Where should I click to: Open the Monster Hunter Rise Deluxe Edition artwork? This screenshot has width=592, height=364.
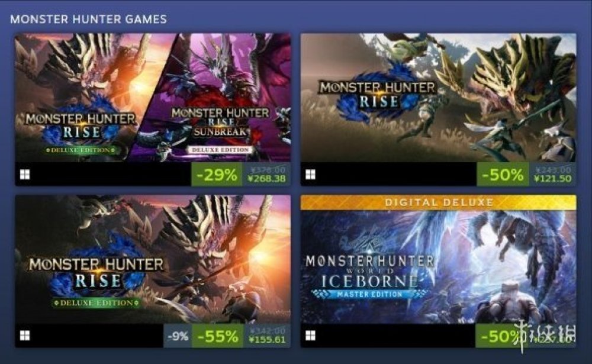click(x=153, y=259)
